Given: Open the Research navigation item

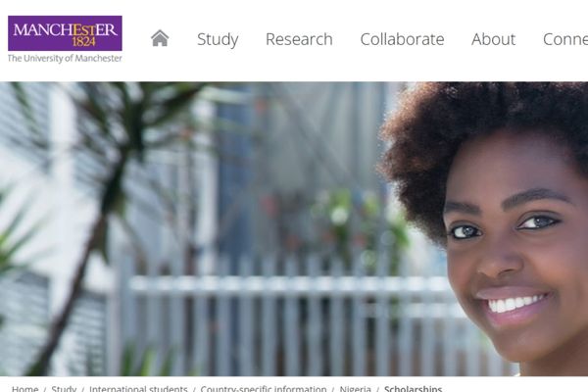Looking at the screenshot, I should (x=299, y=39).
